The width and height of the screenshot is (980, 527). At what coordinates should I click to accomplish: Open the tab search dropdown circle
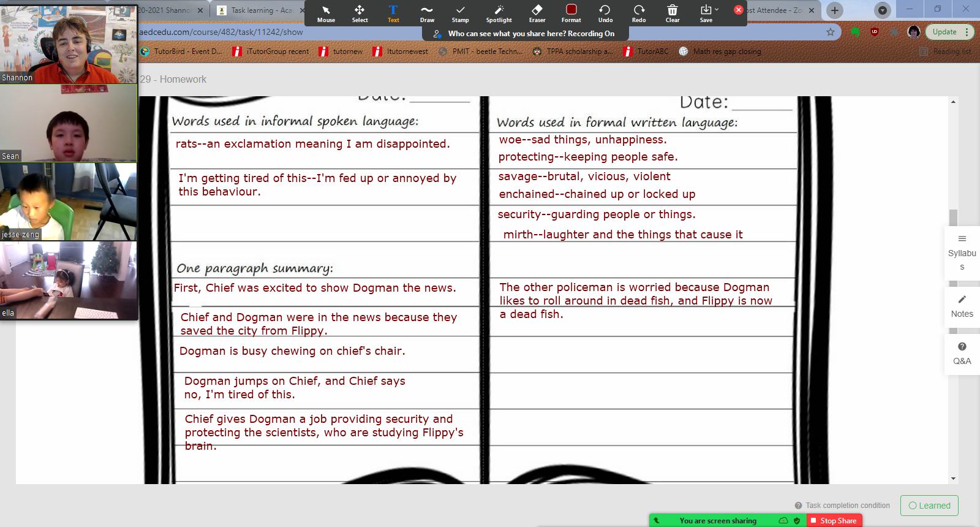tap(883, 10)
